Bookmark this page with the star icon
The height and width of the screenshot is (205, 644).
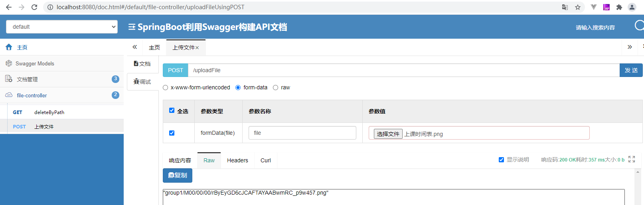[577, 7]
